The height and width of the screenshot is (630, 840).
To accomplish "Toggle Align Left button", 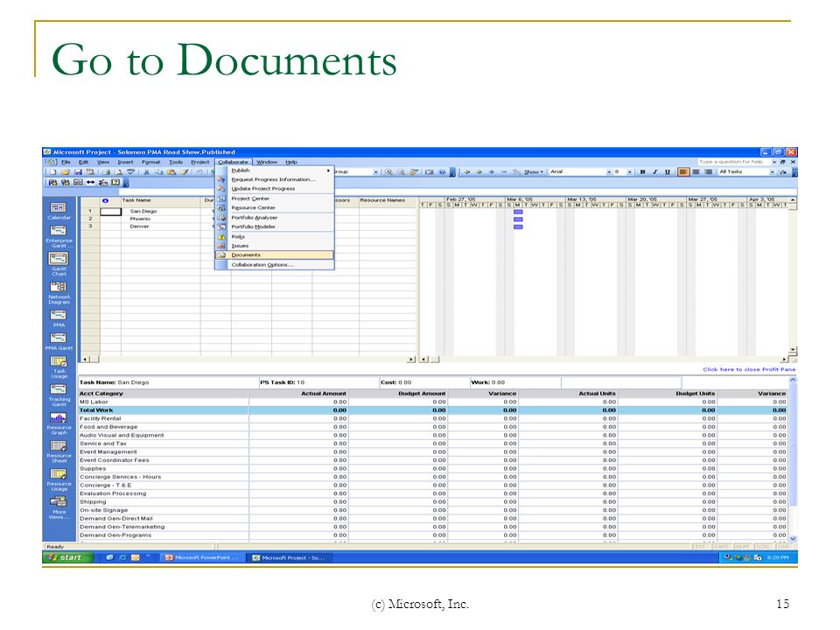I will (x=683, y=172).
